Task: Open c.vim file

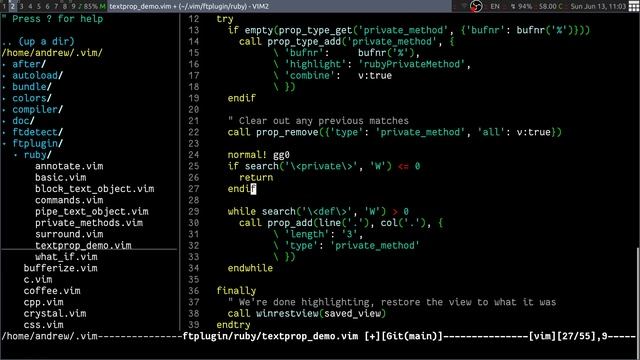Action: [x=38, y=280]
